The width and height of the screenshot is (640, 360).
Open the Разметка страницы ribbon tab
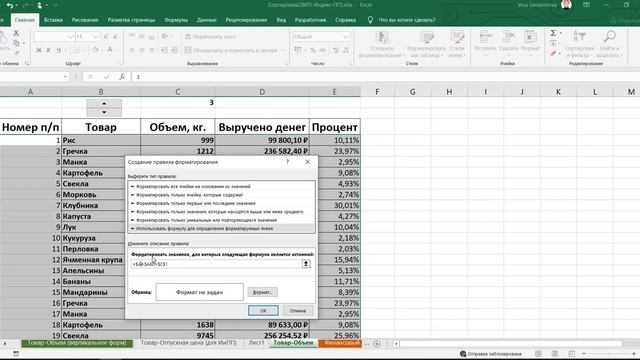(131, 20)
